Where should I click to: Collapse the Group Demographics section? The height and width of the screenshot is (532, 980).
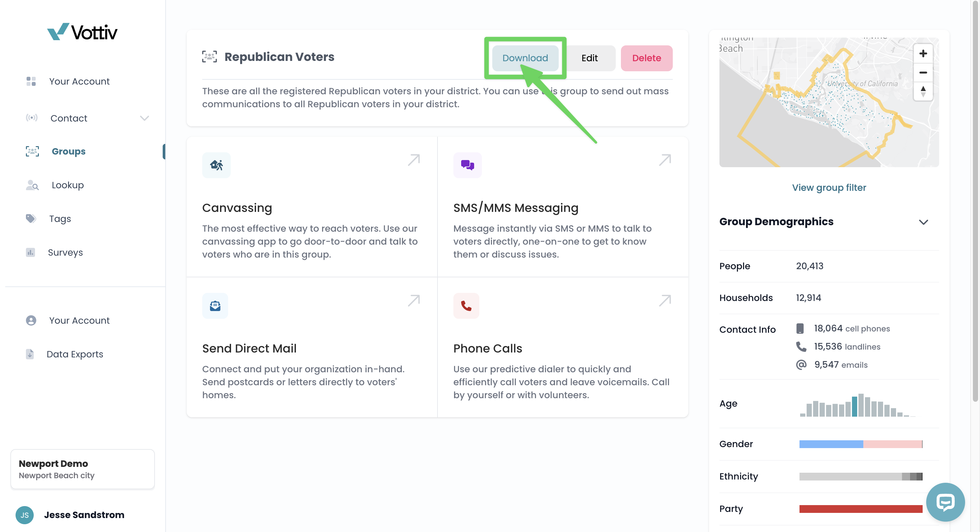(923, 222)
